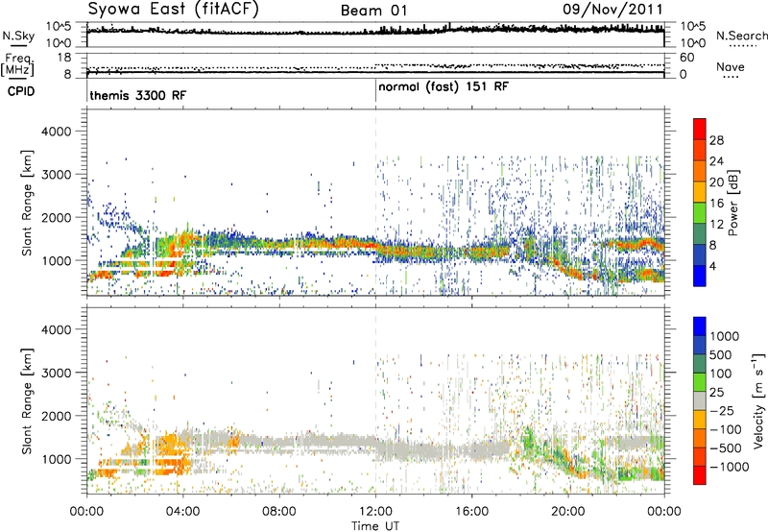Click the 'Power [dB]' color bar label
The image size is (768, 532).
point(733,203)
